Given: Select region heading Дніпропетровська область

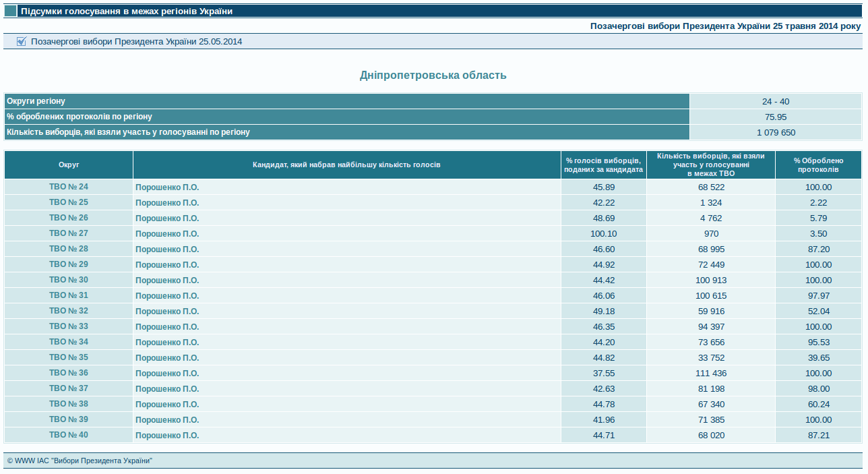Looking at the screenshot, I should tap(433, 76).
